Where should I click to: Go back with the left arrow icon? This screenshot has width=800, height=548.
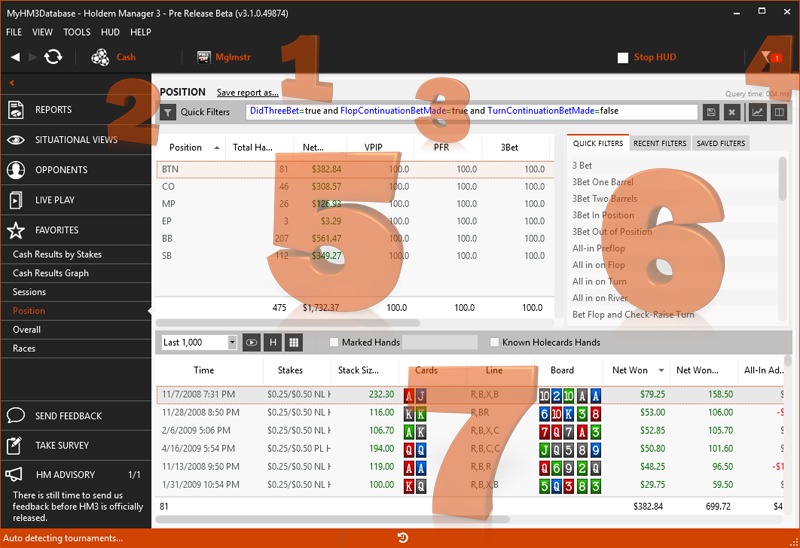15,57
